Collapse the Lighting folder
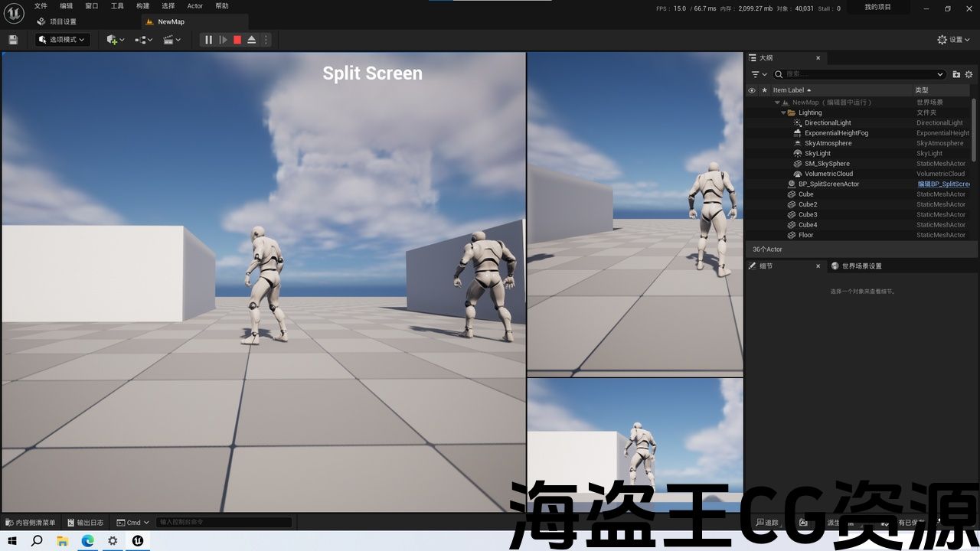Viewport: 980px width, 551px height. [x=783, y=112]
